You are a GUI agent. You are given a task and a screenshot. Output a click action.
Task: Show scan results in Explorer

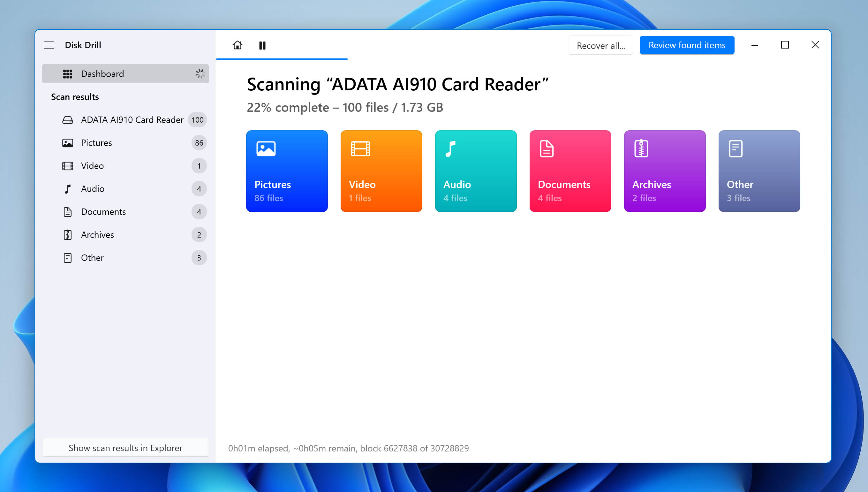[125, 447]
